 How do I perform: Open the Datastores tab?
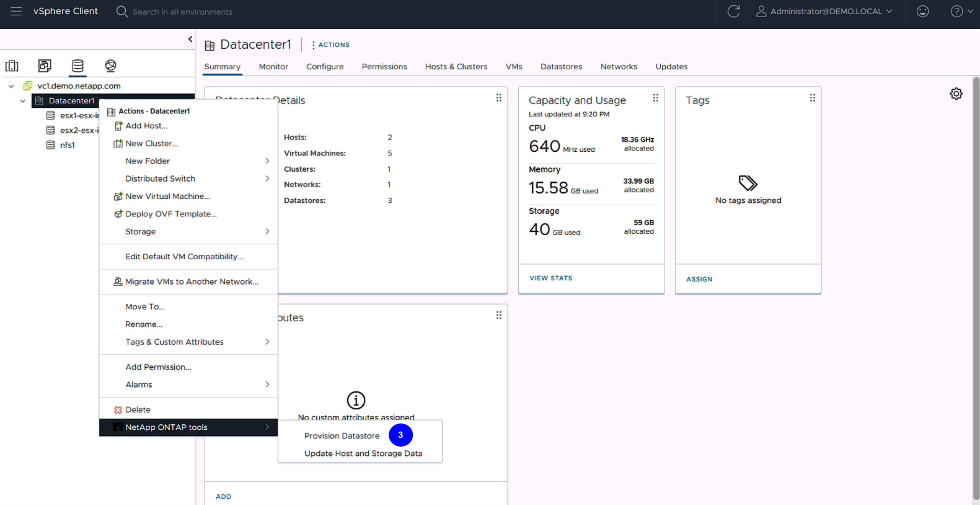tap(561, 67)
